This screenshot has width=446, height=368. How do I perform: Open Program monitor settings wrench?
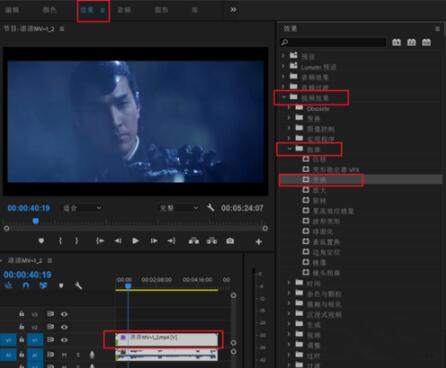[x=211, y=208]
